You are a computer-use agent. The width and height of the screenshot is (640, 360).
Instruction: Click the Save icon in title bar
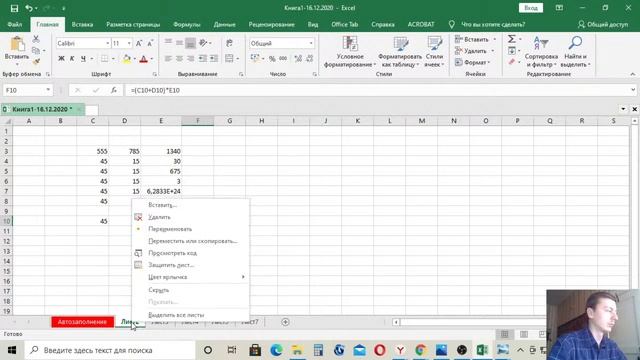pos(14,8)
